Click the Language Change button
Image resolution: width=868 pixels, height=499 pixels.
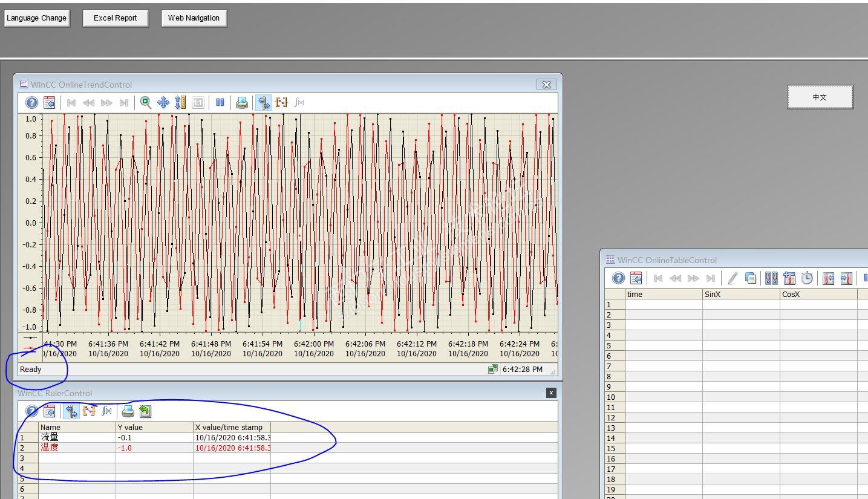coord(36,18)
